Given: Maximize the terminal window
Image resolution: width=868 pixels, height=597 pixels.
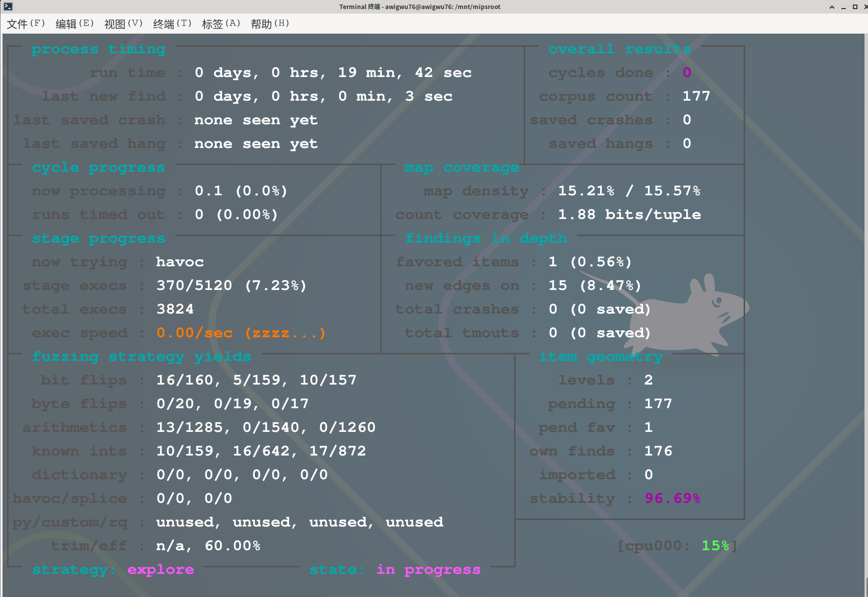Looking at the screenshot, I should 855,7.
